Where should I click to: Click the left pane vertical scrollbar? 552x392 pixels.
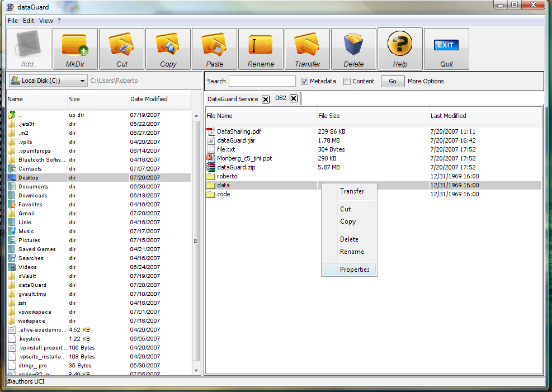pyautogui.click(x=196, y=241)
